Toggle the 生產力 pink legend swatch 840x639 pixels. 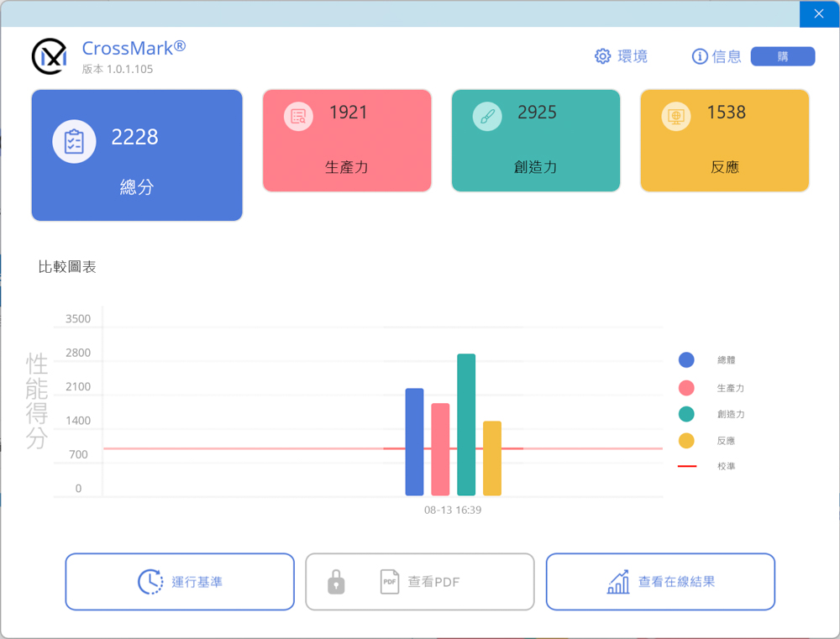[x=686, y=388]
